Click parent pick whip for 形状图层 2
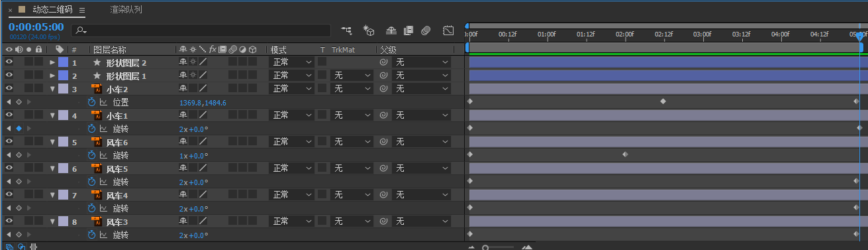Image resolution: width=868 pixels, height=250 pixels. click(x=383, y=62)
